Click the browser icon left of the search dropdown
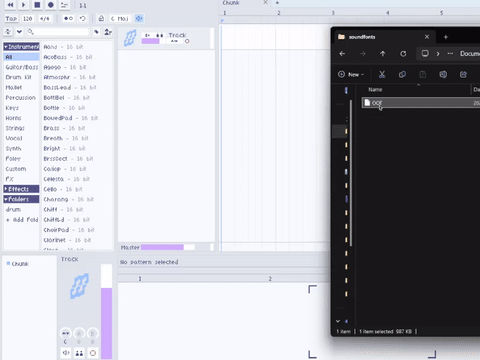This screenshot has height=360, width=480. click(8, 32)
